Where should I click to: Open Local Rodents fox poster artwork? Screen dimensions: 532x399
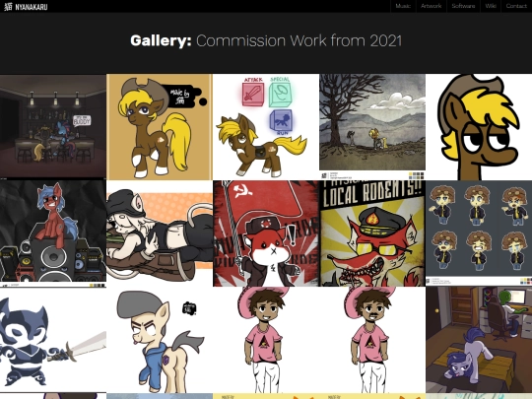click(372, 233)
